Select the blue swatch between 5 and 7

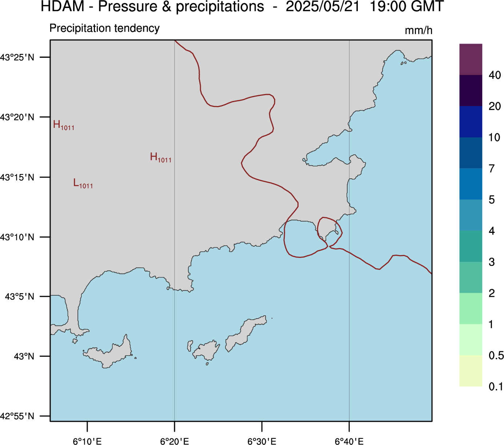pos(471,184)
